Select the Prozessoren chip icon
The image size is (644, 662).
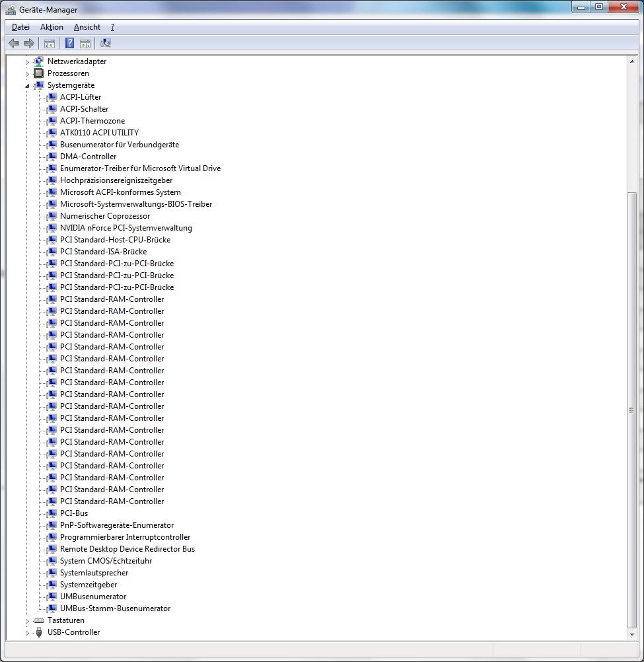tap(39, 73)
